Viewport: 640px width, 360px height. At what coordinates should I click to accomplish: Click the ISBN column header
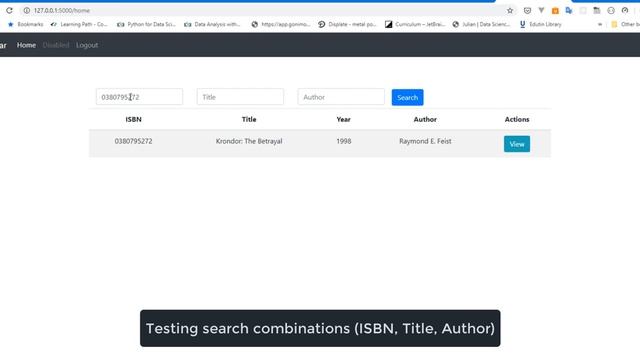coord(133,120)
